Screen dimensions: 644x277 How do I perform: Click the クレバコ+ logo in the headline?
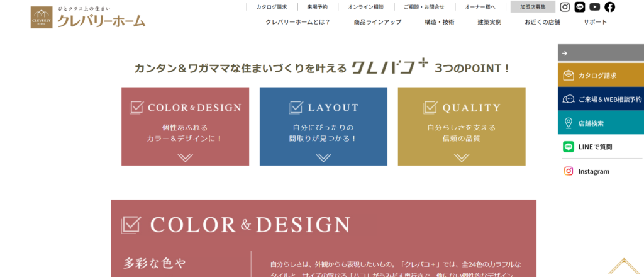(391, 67)
